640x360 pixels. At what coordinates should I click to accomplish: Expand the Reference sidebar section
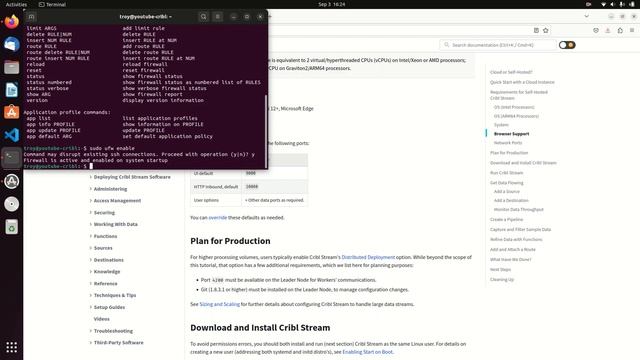point(105,284)
